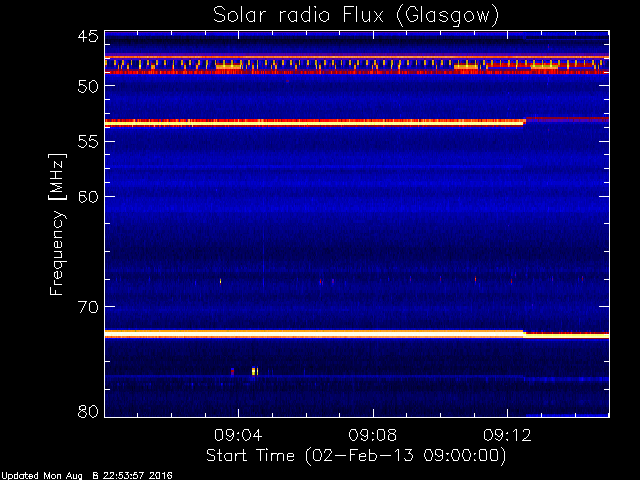Click the 70 frequency axis label

click(88, 307)
